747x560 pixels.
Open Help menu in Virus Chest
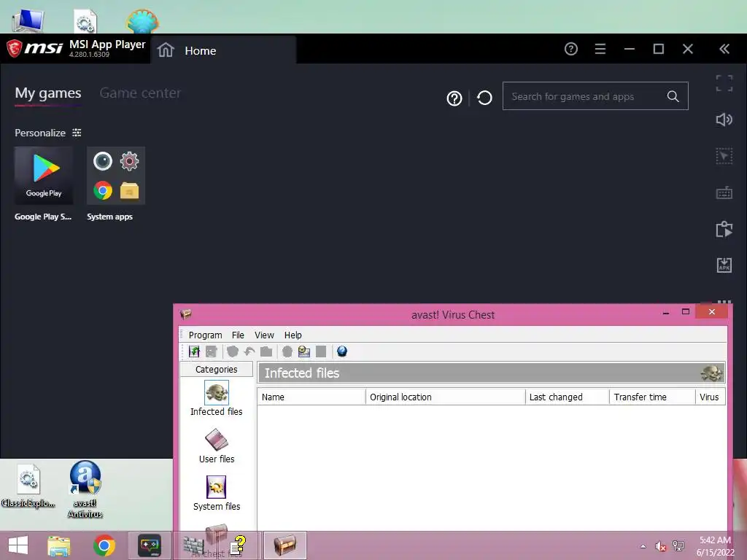coord(293,335)
